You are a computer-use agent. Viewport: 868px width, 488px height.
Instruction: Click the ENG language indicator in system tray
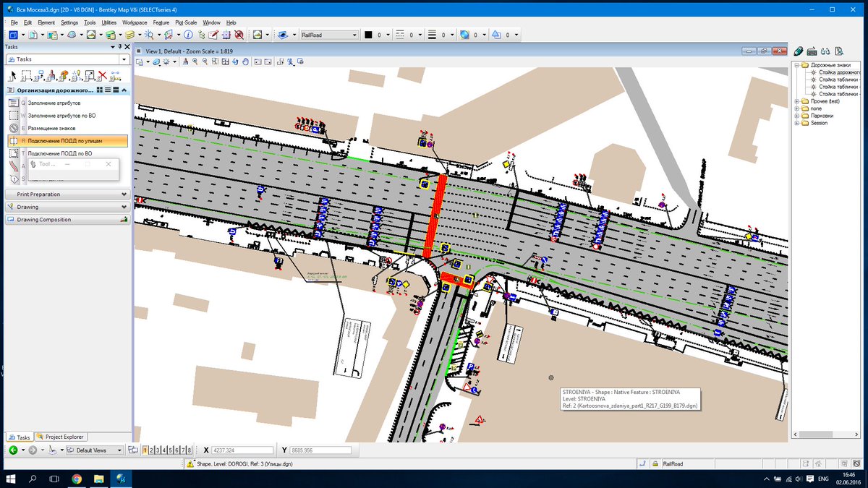click(x=823, y=479)
